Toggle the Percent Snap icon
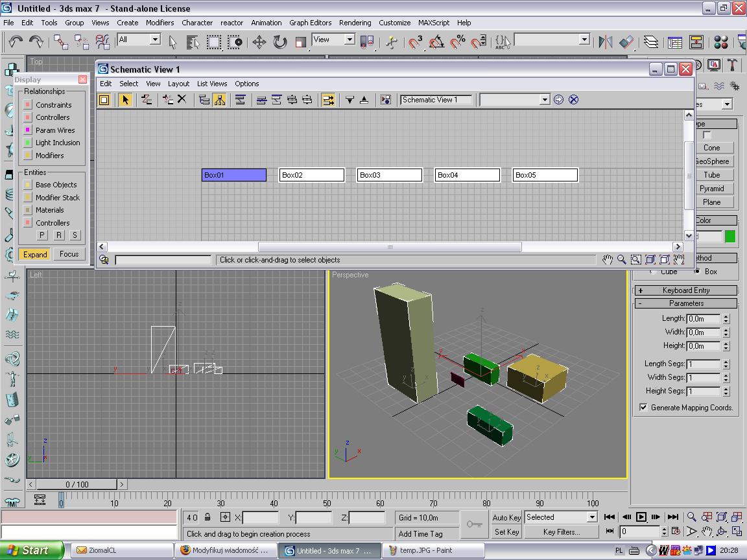 click(x=457, y=42)
